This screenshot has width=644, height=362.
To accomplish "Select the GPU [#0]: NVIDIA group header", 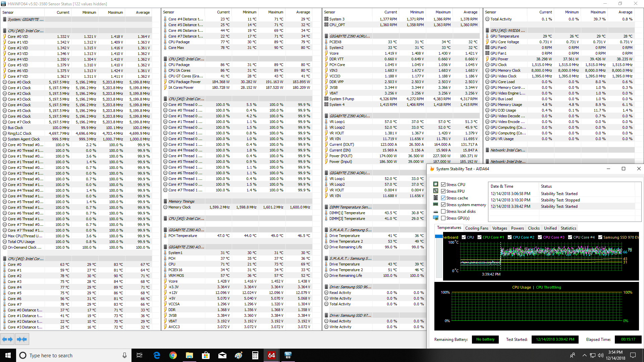I will tap(559, 31).
